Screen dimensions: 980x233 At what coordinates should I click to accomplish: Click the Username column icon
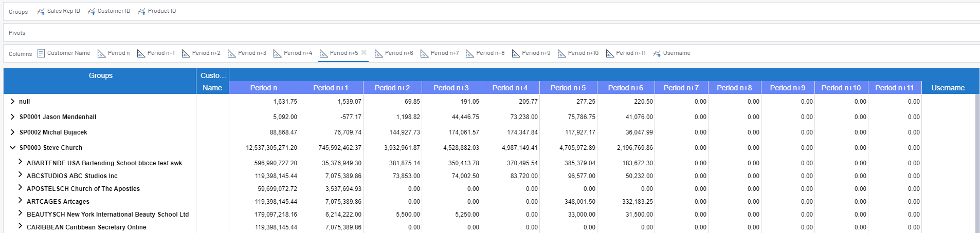(x=657, y=53)
